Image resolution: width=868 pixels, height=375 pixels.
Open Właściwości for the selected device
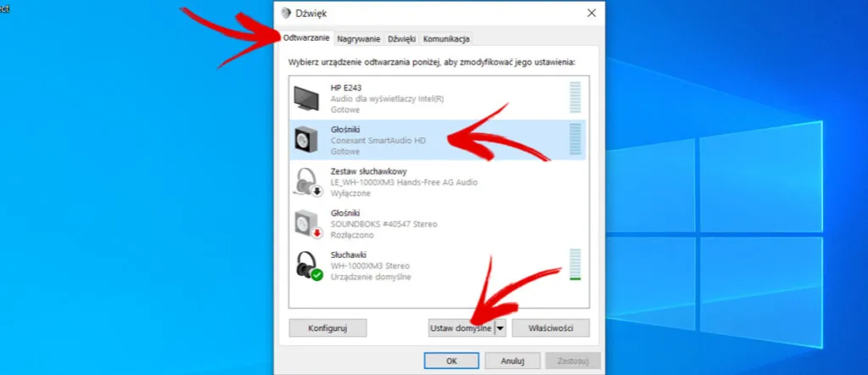click(x=551, y=328)
